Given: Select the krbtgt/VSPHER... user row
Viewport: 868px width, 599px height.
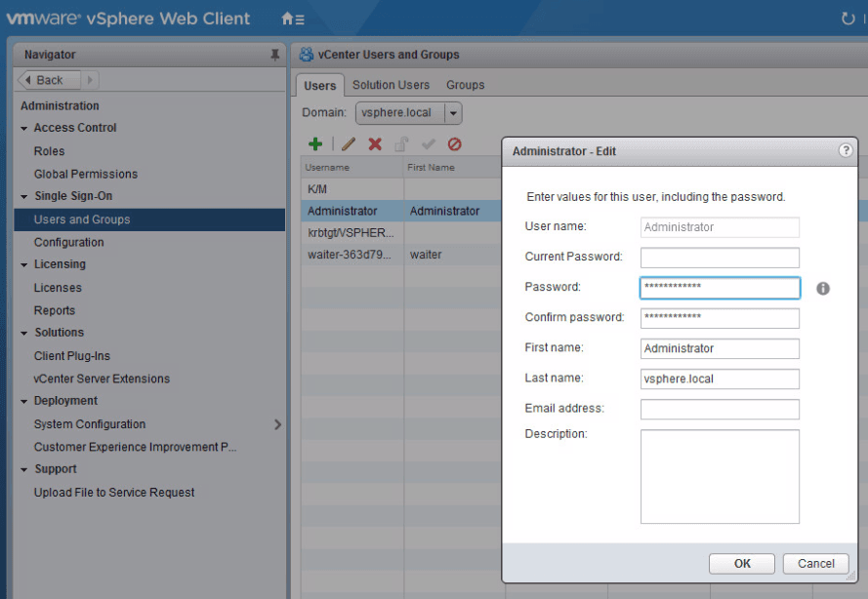Looking at the screenshot, I should pyautogui.click(x=401, y=233).
